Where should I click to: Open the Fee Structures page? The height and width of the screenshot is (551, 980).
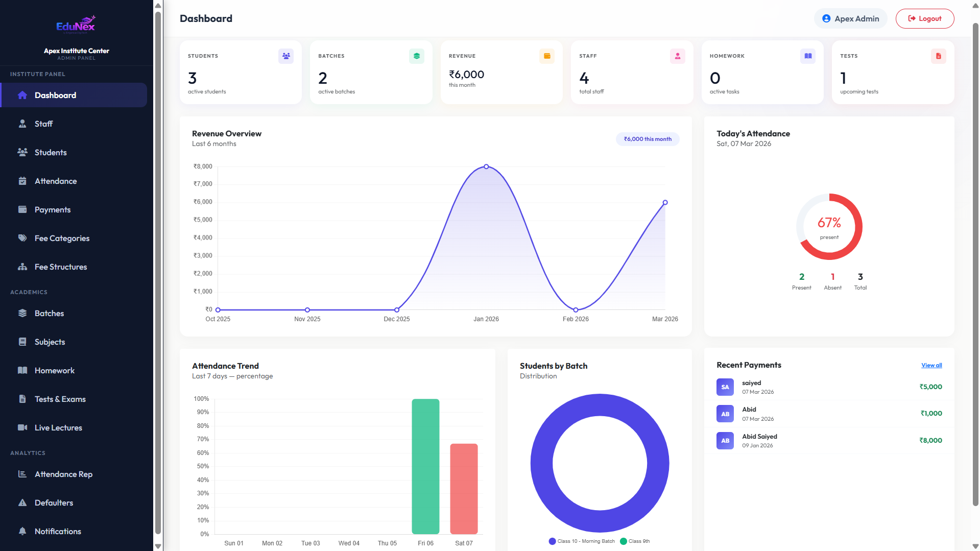point(61,267)
